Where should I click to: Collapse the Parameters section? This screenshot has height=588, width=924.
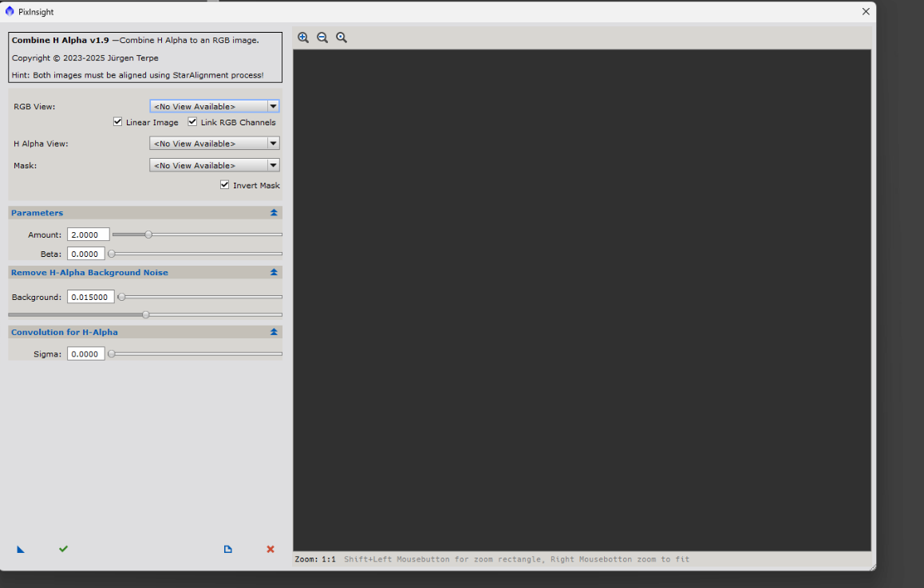point(274,213)
